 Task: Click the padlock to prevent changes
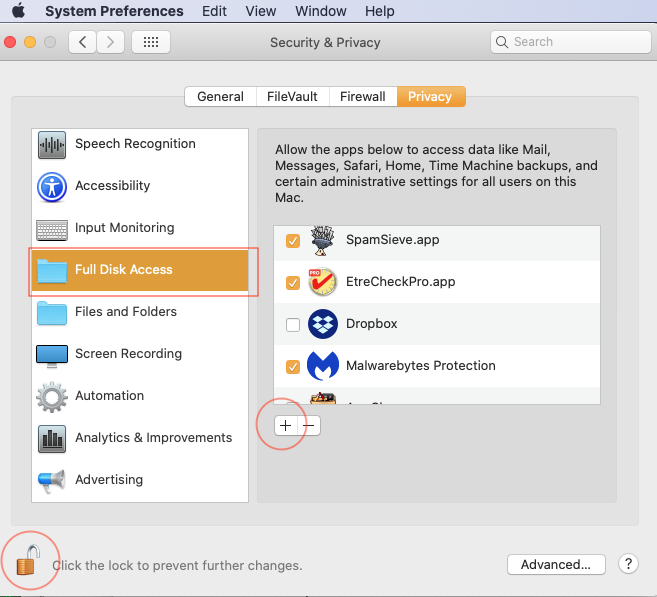point(28,560)
